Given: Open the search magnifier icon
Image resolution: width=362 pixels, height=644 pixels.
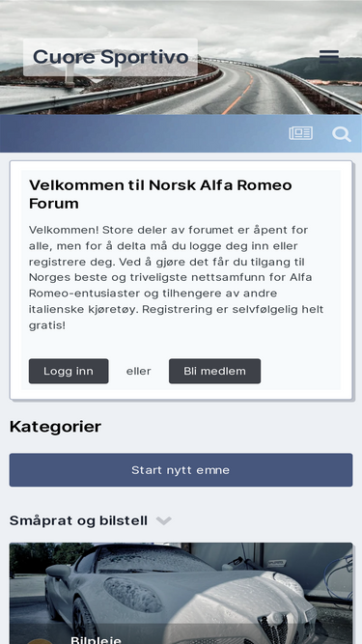Looking at the screenshot, I should pos(342,134).
